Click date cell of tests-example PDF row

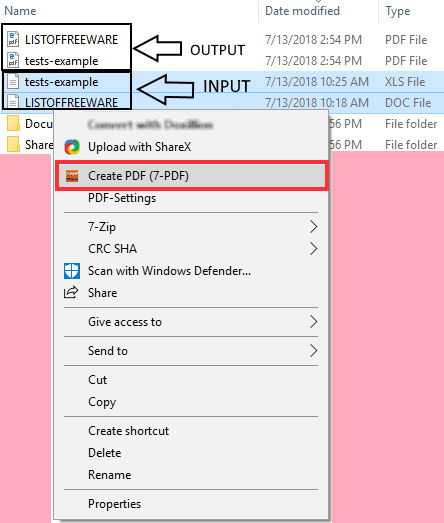(313, 61)
